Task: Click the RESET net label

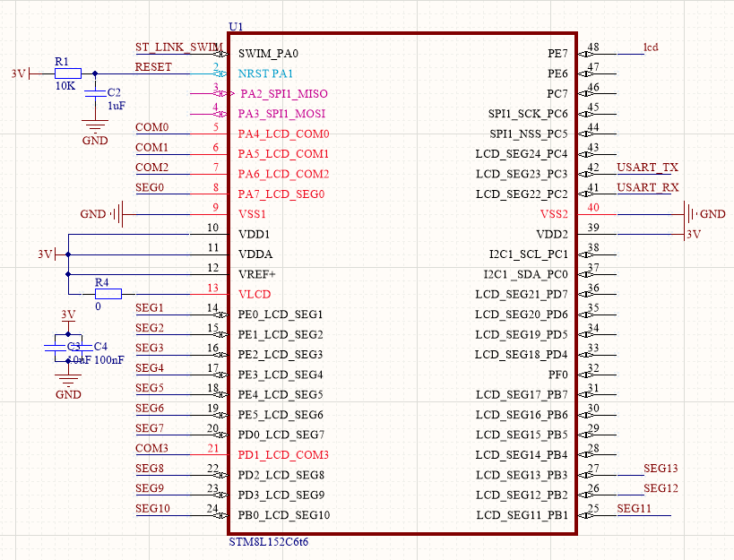Action: coord(153,67)
